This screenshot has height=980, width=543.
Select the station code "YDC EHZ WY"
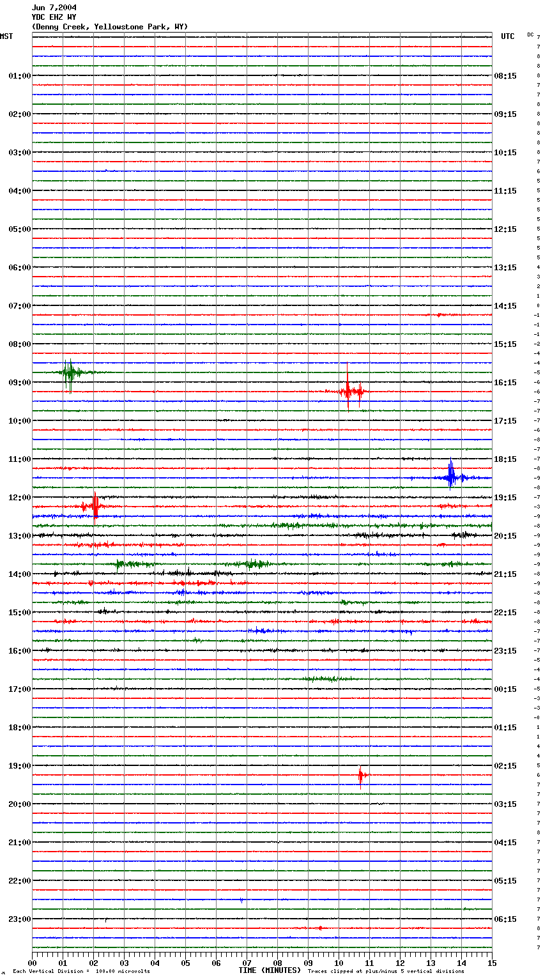tap(54, 17)
